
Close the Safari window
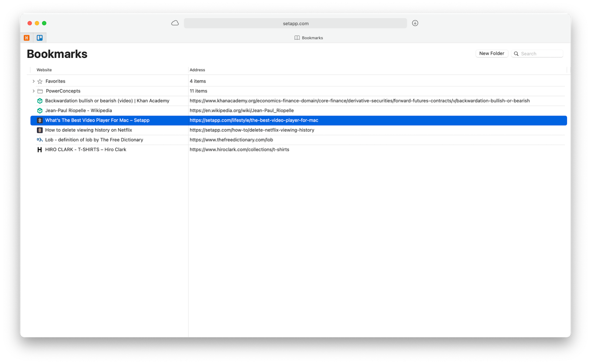[30, 23]
